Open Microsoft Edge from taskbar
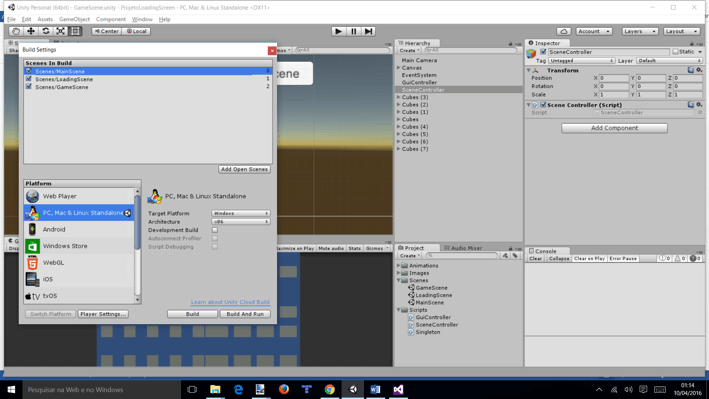Viewport: 709px width, 399px height. click(x=238, y=390)
